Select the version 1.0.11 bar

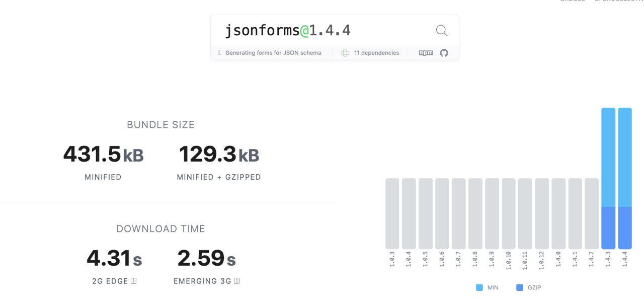point(525,213)
